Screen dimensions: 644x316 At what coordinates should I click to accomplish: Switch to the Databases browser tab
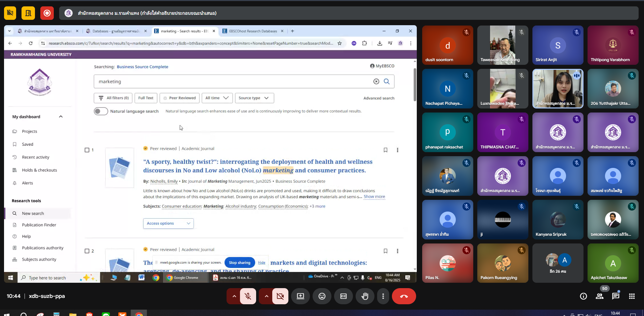click(116, 31)
